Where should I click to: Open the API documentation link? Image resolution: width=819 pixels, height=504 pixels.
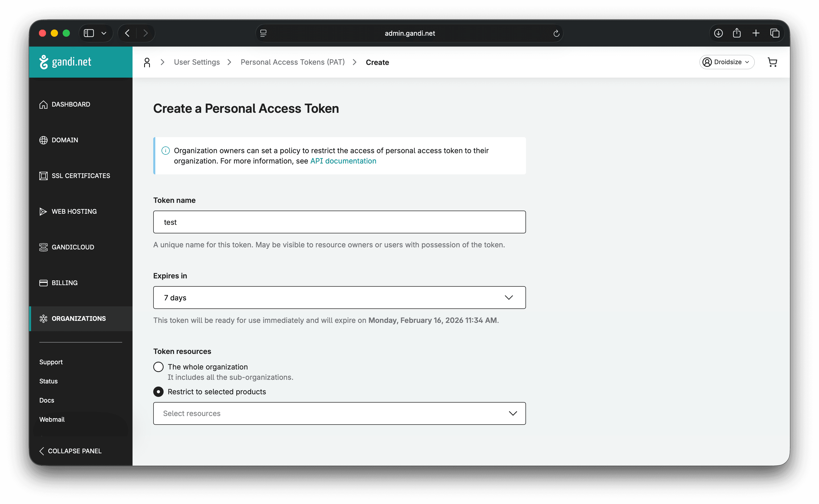click(x=343, y=161)
